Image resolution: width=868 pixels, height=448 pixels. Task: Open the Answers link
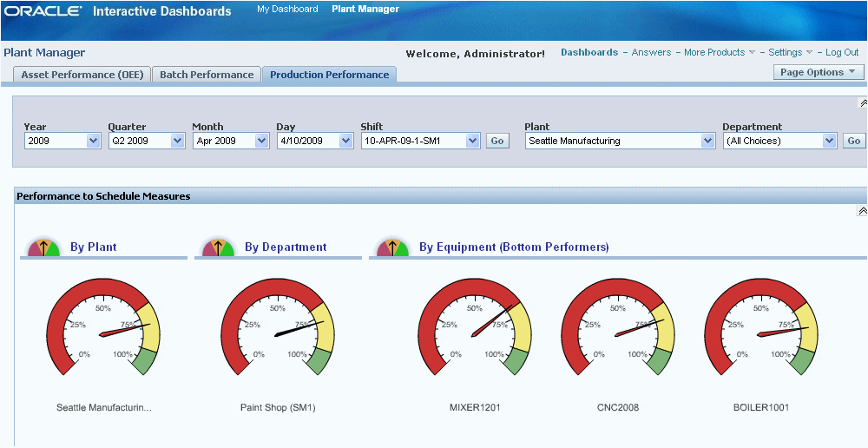tap(651, 53)
